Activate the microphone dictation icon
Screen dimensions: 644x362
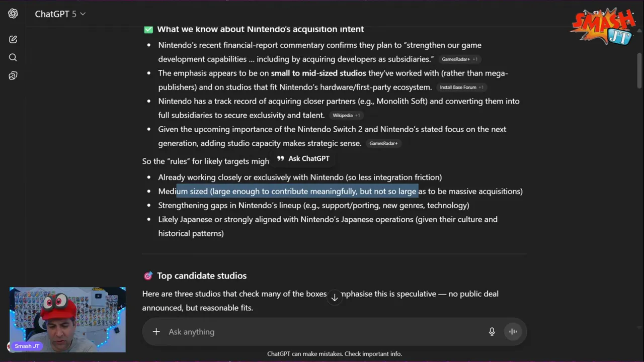click(x=492, y=332)
